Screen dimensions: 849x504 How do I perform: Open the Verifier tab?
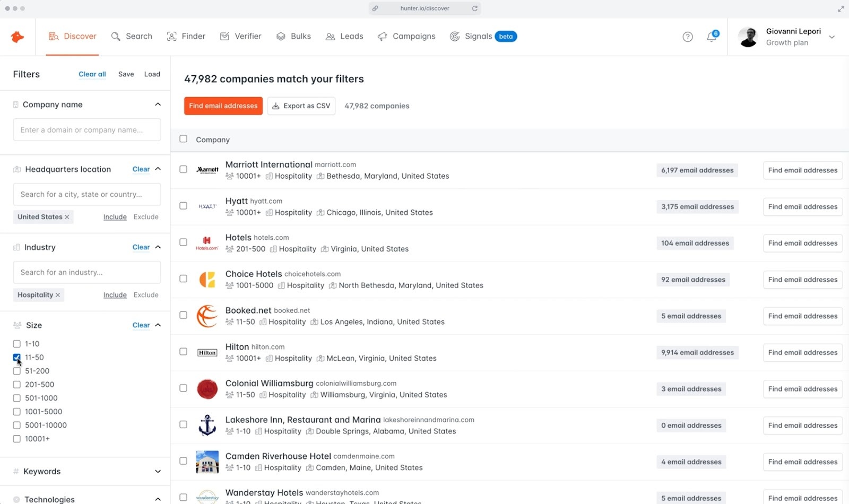pos(241,37)
